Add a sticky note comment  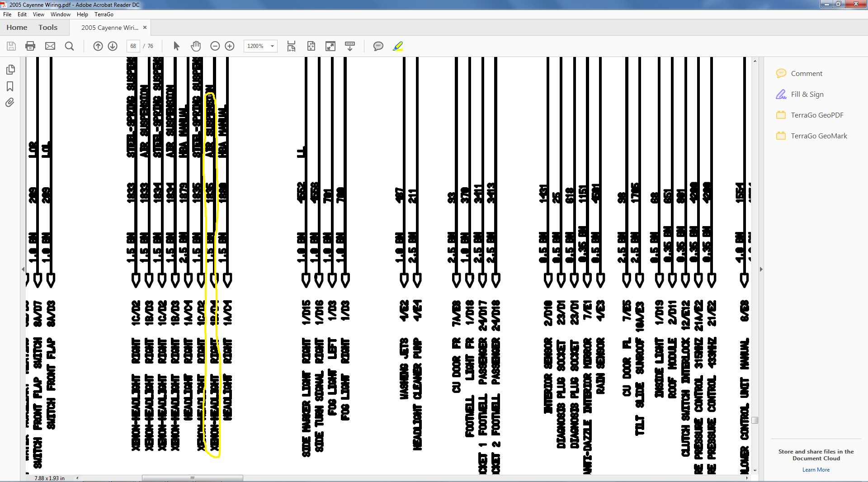click(378, 46)
